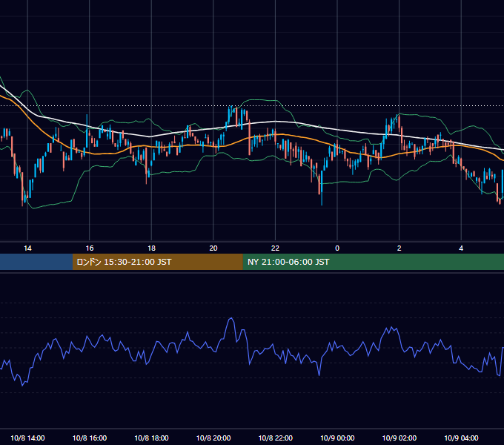Screen dimensions: 504x445
Task: Click the upper chart axis label 22
Action: [275, 248]
